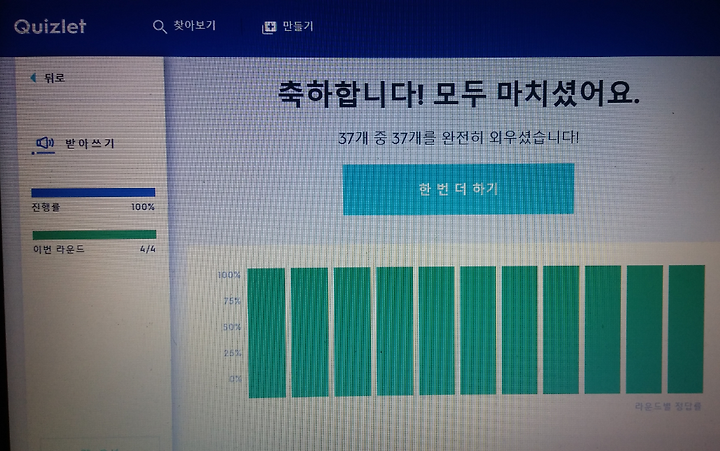Click the 이번 라운드 label
Screen dimensions: 720x451
click(x=59, y=249)
